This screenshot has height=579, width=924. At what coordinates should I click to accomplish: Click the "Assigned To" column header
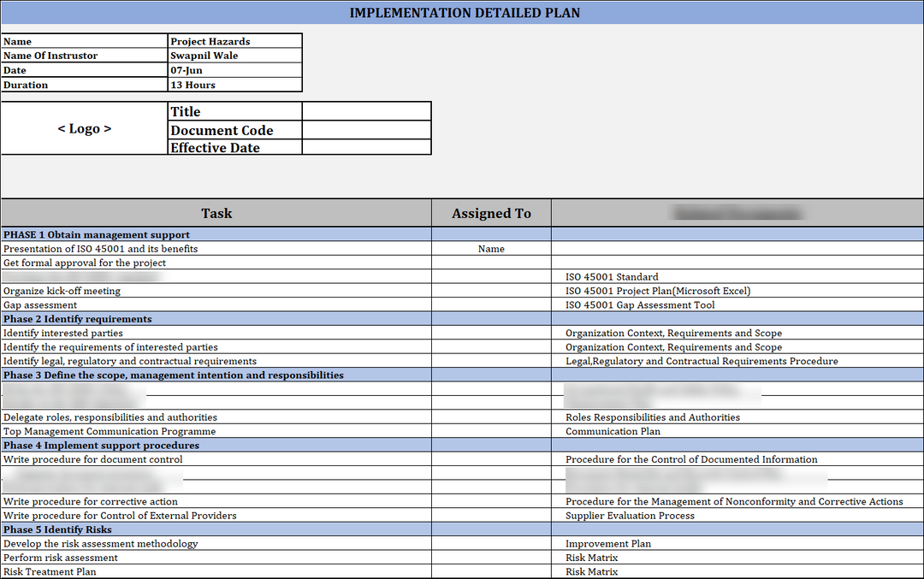491,214
